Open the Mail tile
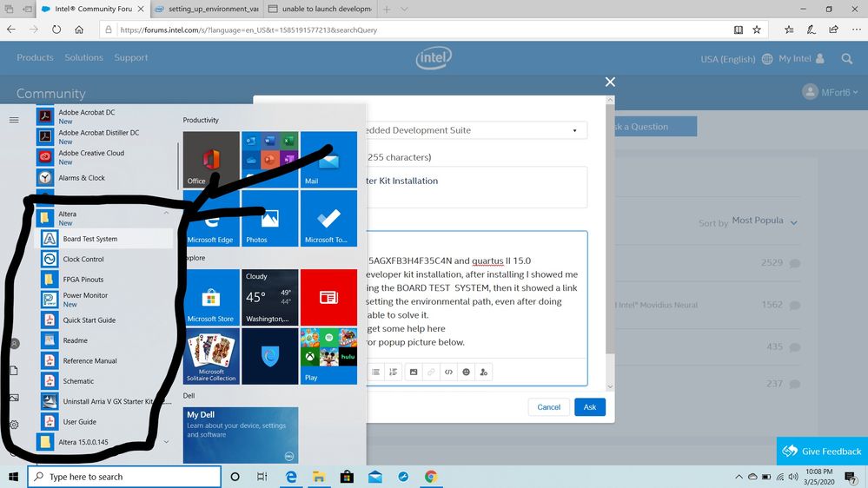 tap(328, 160)
